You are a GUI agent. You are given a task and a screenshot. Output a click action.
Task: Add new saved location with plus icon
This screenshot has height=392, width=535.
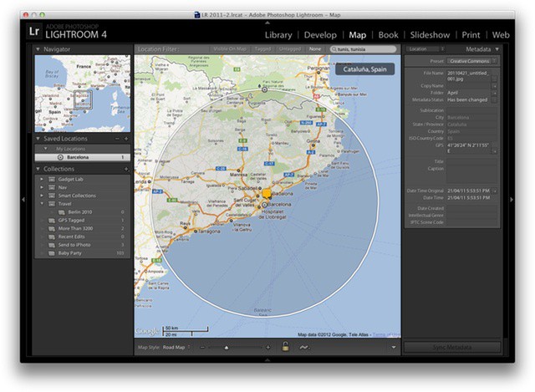coord(126,139)
